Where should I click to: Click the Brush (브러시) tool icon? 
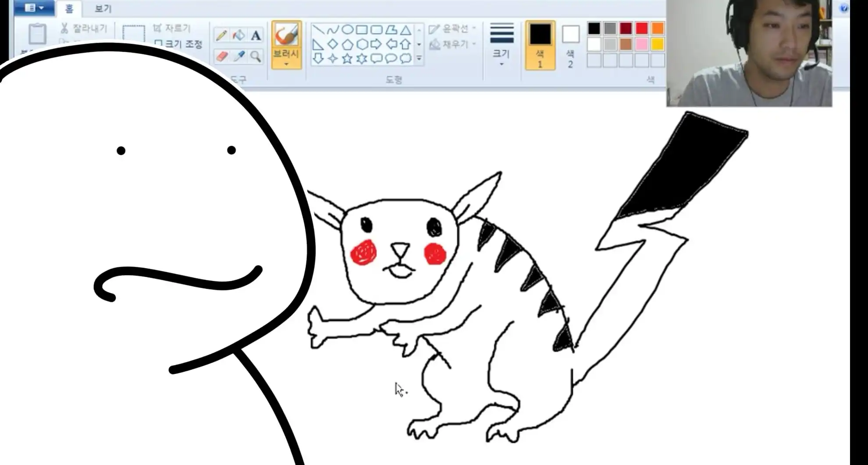286,35
